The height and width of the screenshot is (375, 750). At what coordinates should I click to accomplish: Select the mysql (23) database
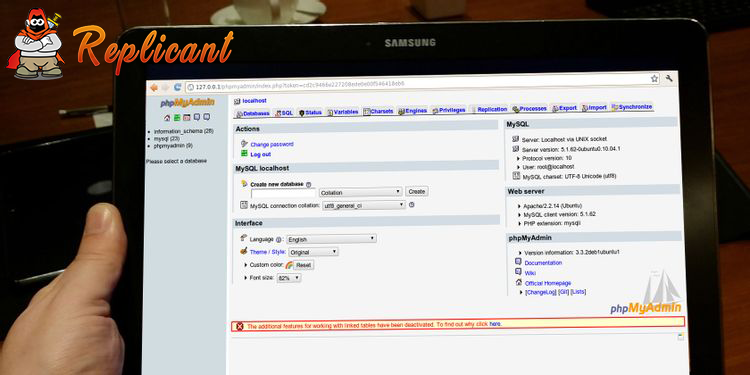coord(167,138)
